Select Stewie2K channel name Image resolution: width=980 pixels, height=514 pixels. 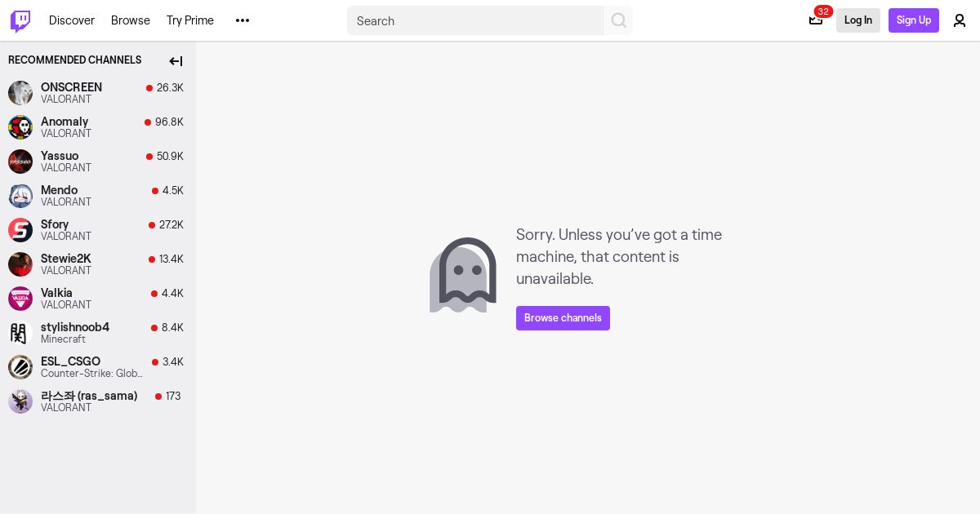[66, 259]
